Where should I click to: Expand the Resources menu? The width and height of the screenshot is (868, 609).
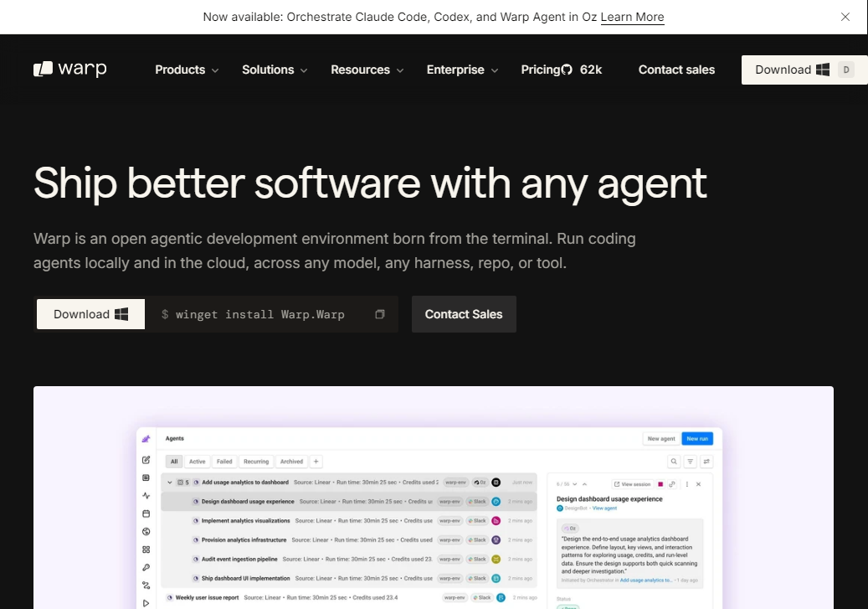point(367,70)
